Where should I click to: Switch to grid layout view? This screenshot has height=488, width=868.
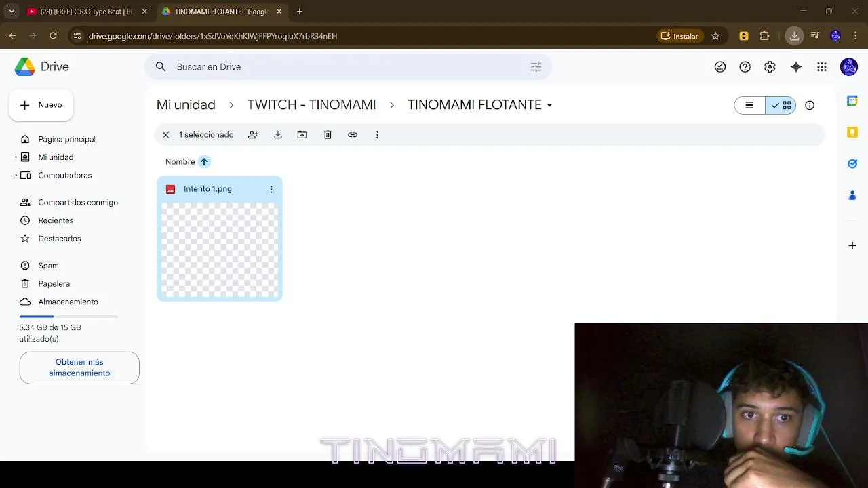pos(781,105)
